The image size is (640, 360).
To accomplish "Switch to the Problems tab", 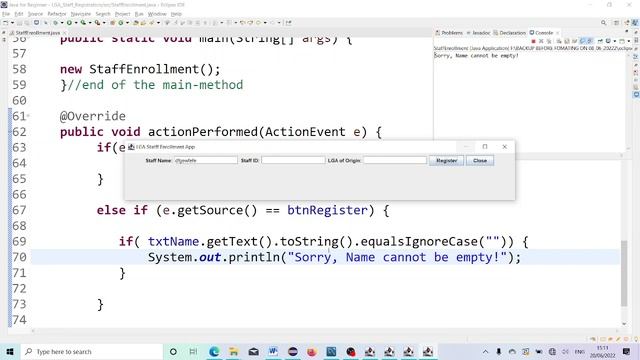I will [449, 33].
